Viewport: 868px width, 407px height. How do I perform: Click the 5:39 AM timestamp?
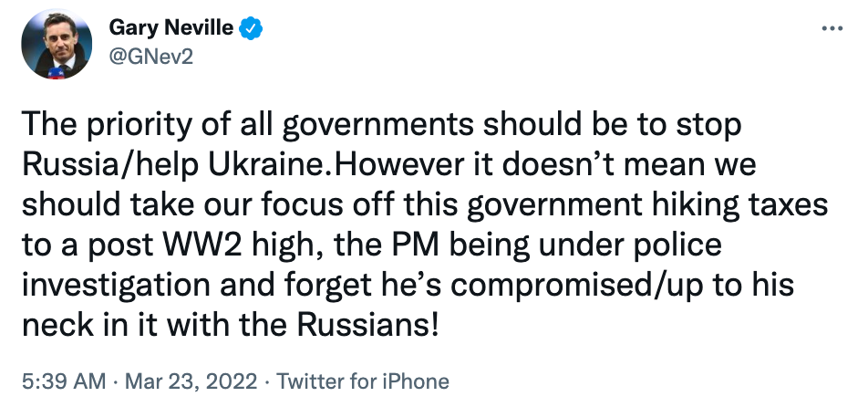(54, 381)
